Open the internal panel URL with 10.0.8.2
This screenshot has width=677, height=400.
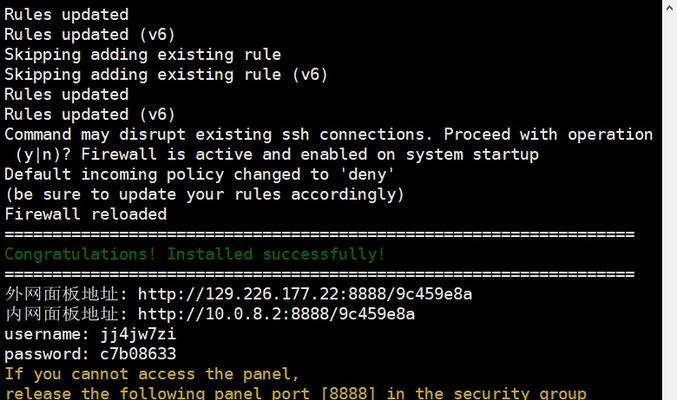tap(276, 314)
